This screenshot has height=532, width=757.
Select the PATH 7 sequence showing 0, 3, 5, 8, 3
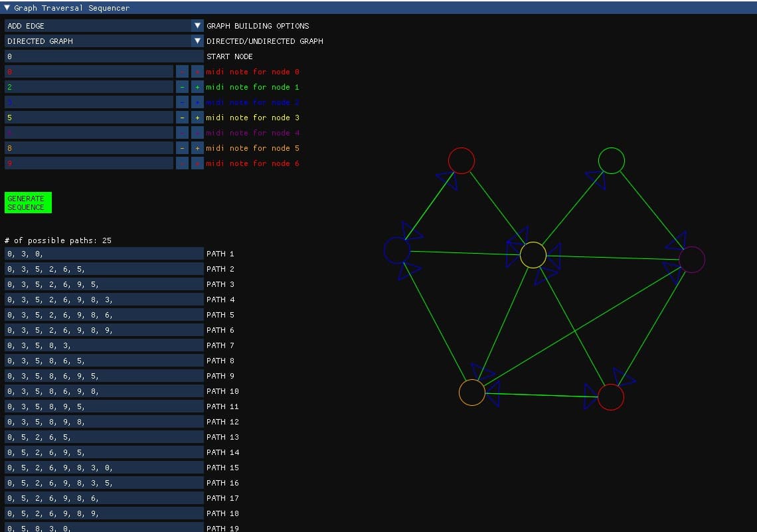103,345
